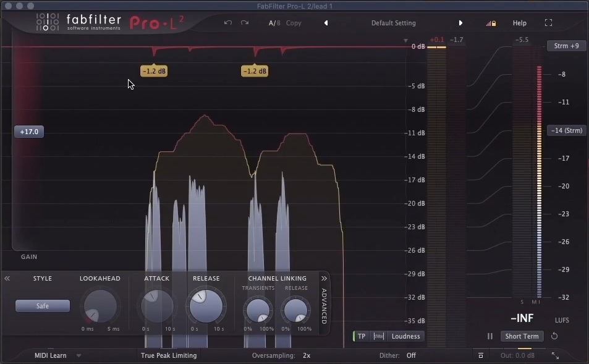Open the Short Term loudness mode menu

pyautogui.click(x=522, y=336)
